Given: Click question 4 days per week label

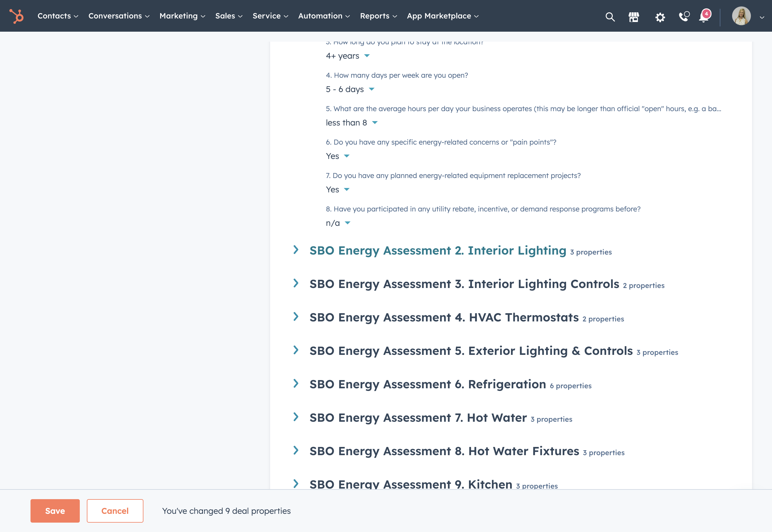Looking at the screenshot, I should tap(397, 75).
